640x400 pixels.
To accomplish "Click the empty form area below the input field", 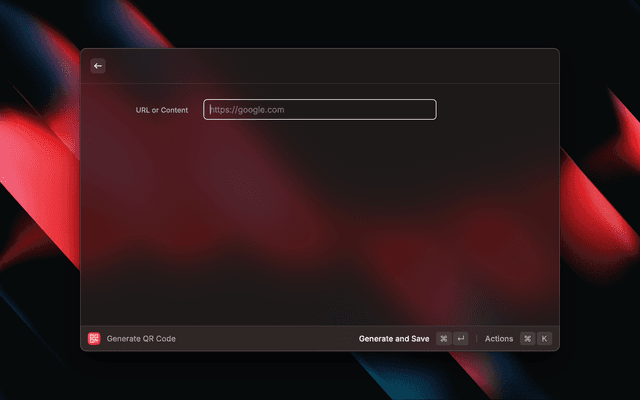I will (x=320, y=220).
